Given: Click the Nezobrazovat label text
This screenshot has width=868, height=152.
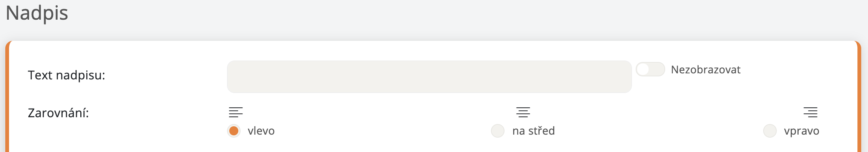Looking at the screenshot, I should [x=705, y=70].
